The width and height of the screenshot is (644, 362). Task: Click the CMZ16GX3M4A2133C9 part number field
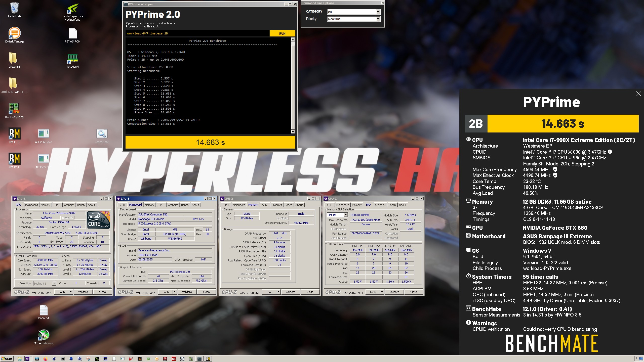365,233
